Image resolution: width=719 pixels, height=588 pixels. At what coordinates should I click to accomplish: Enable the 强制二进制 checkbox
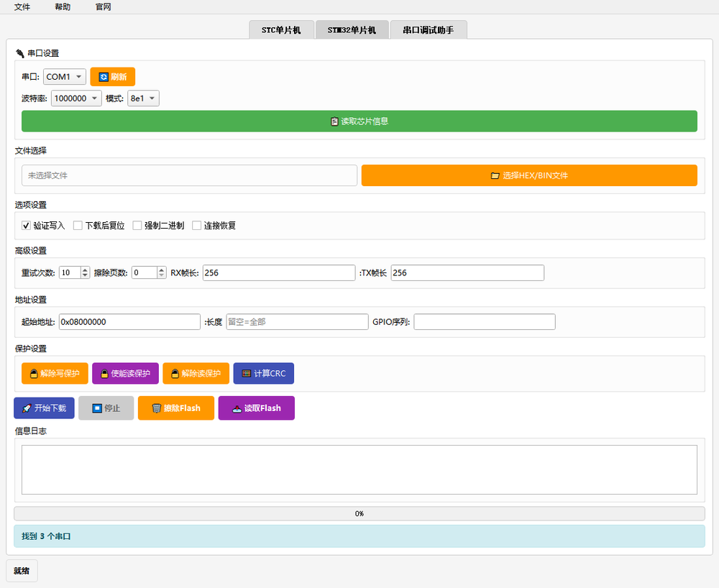click(x=137, y=226)
